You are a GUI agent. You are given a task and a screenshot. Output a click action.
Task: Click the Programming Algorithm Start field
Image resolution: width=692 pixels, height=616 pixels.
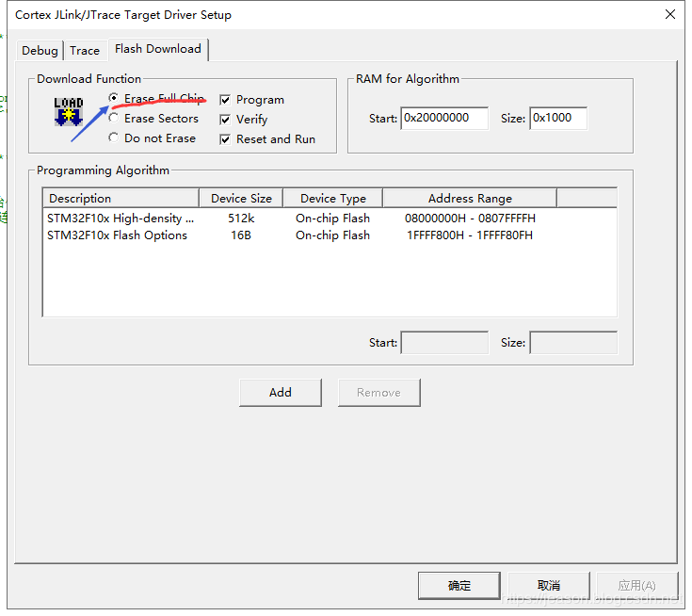click(444, 342)
